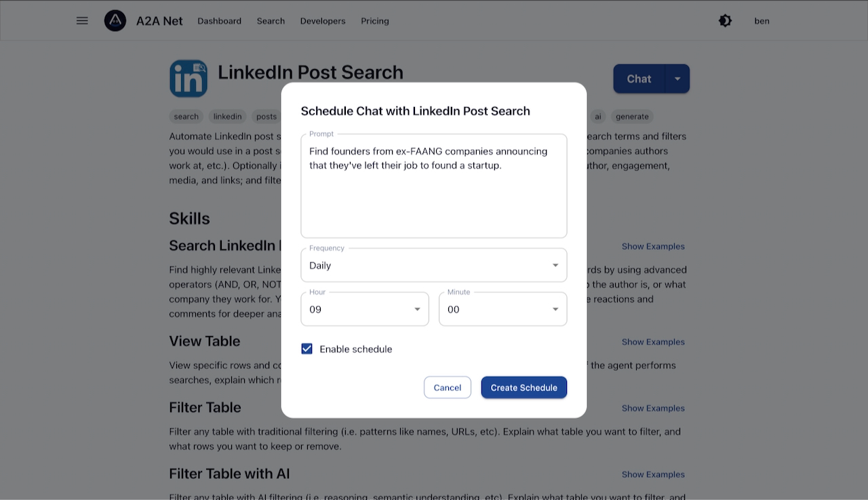Cancel the schedule dialog
The width and height of the screenshot is (868, 500).
coord(447,387)
